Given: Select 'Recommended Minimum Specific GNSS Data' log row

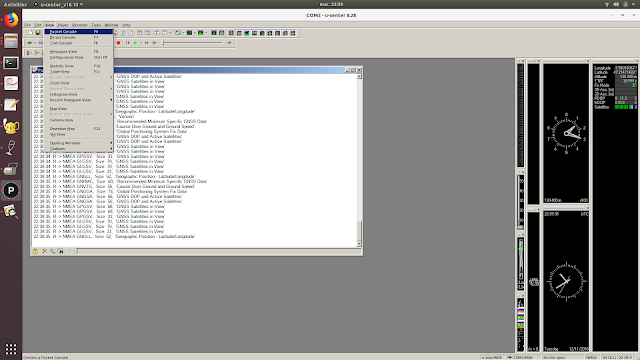Looking at the screenshot, I should coord(120,181).
